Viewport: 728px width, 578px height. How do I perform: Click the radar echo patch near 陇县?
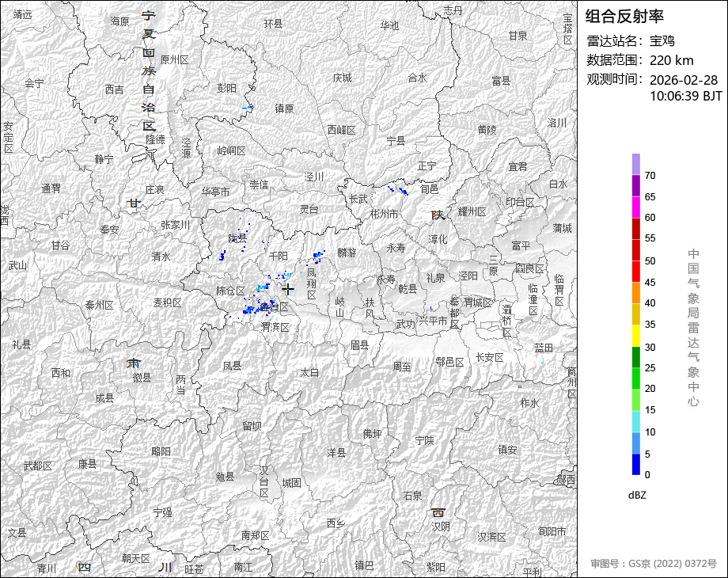pos(222,256)
